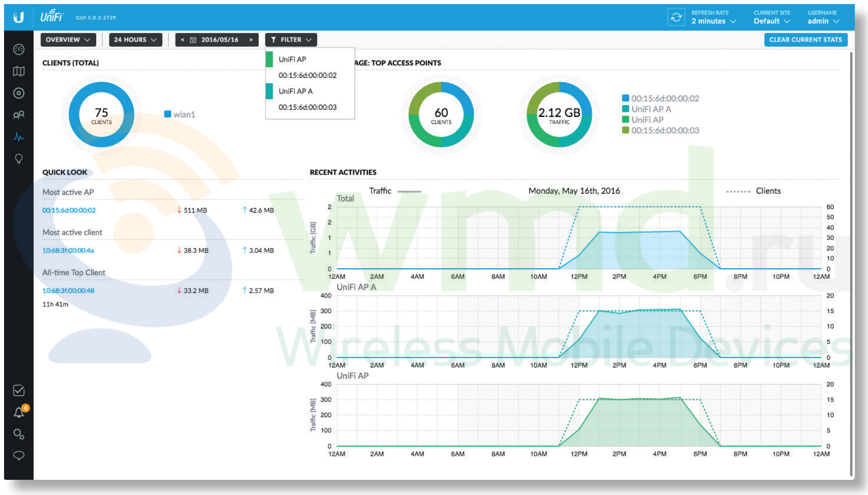Open the Insights lightbulb icon in sidebar
The width and height of the screenshot is (868, 495).
(x=19, y=158)
